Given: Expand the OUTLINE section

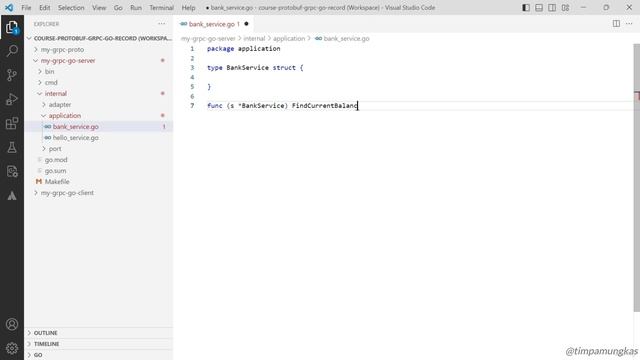Looking at the screenshot, I should (99, 333).
